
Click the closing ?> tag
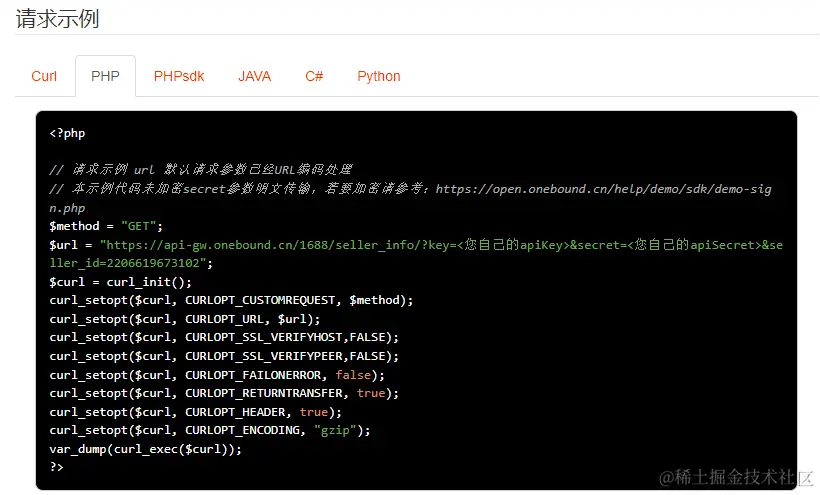tap(56, 467)
